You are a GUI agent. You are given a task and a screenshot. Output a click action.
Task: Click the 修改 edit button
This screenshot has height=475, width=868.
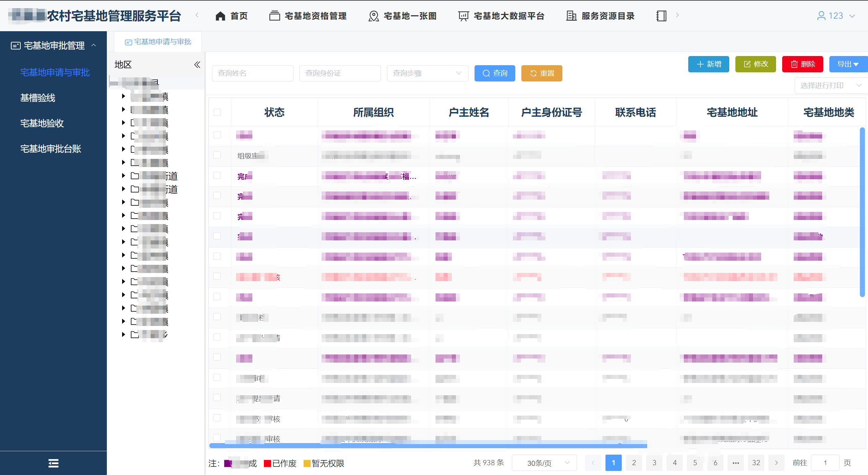point(755,64)
